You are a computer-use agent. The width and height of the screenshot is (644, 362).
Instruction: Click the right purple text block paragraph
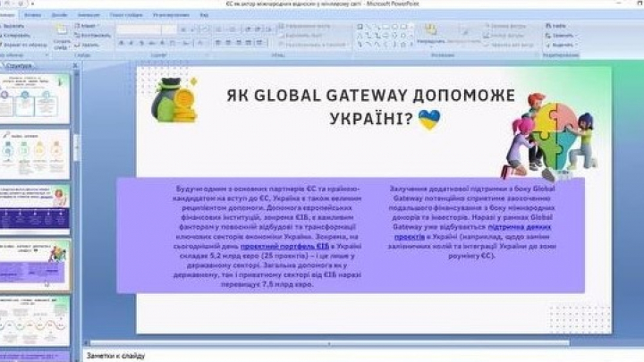tap(472, 222)
